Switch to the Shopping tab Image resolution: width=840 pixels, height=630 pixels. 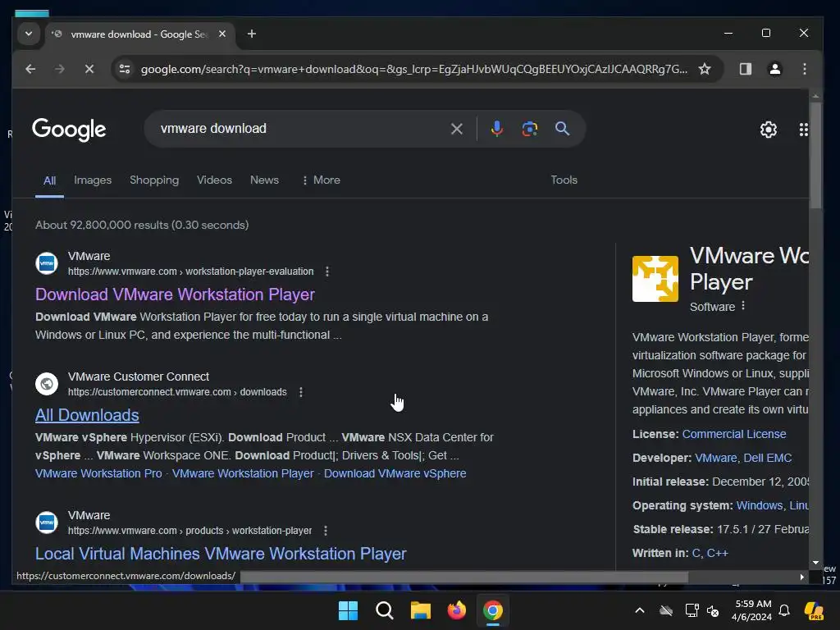tap(154, 180)
